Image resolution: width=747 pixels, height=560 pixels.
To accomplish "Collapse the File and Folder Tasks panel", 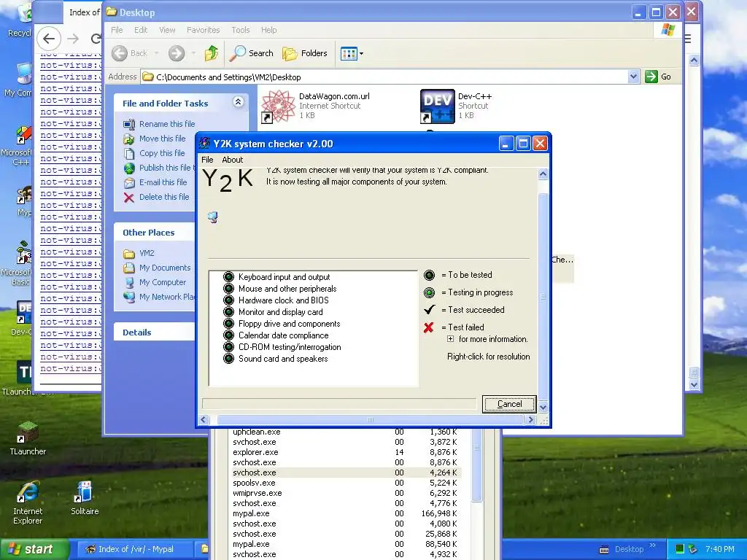I will [239, 101].
